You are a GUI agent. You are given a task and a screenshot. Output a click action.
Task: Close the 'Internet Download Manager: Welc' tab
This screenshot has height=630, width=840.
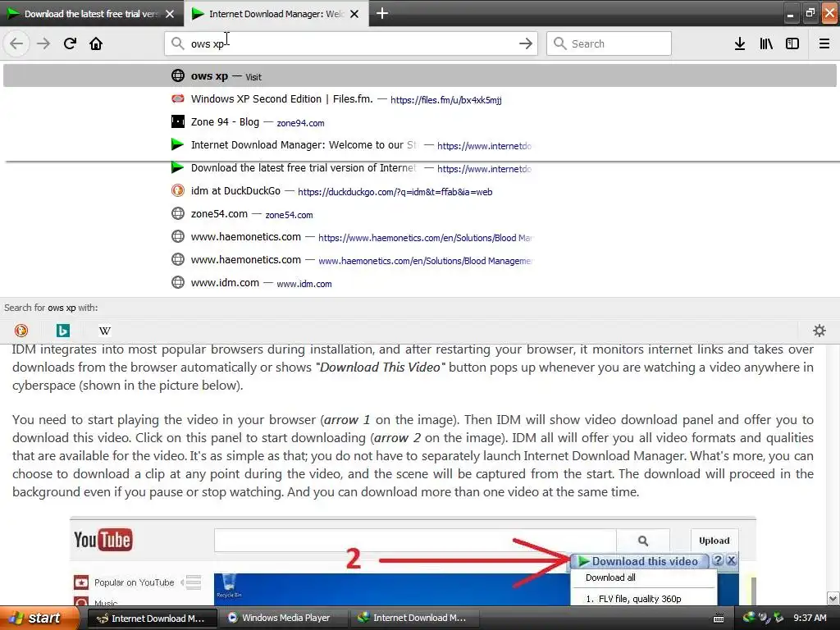coord(354,14)
